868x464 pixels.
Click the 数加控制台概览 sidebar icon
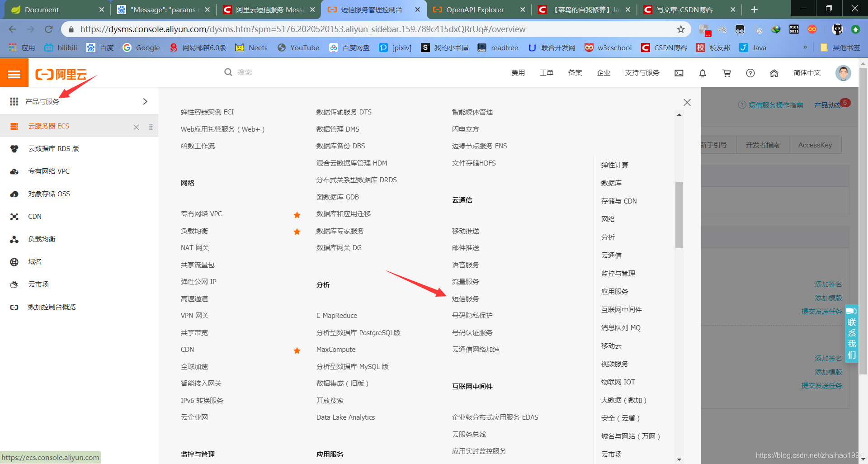(x=14, y=307)
